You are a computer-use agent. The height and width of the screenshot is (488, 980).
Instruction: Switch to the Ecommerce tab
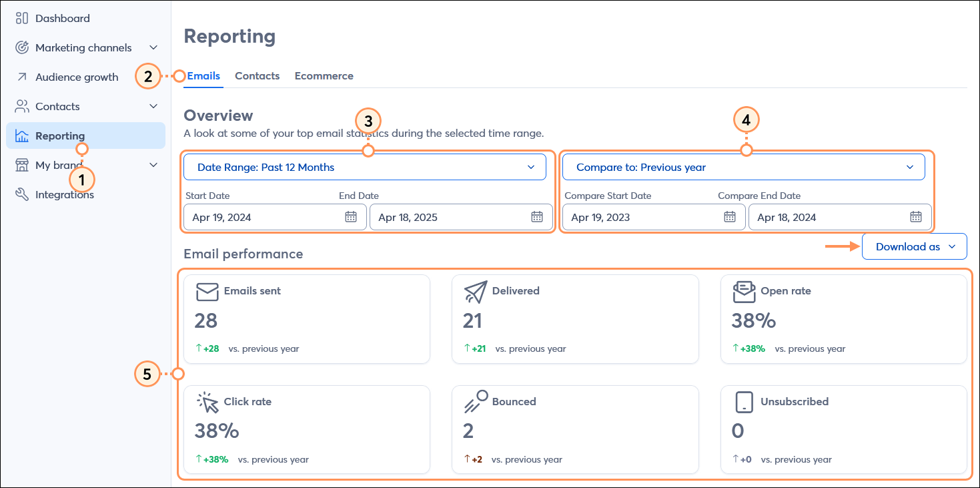click(324, 76)
